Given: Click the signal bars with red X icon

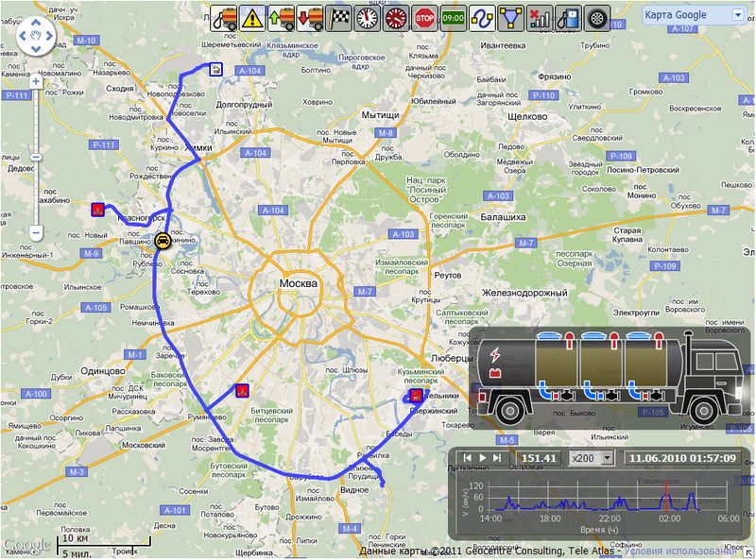Looking at the screenshot, I should pyautogui.click(x=539, y=18).
